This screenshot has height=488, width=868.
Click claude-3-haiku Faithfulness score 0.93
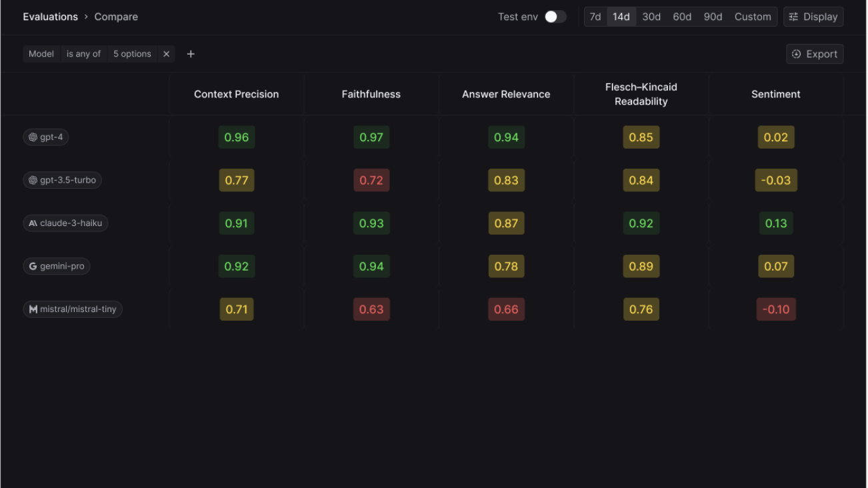(371, 223)
